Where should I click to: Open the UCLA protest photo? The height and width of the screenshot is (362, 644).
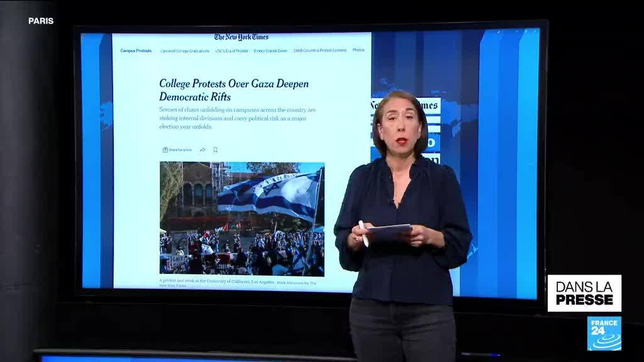click(242, 219)
